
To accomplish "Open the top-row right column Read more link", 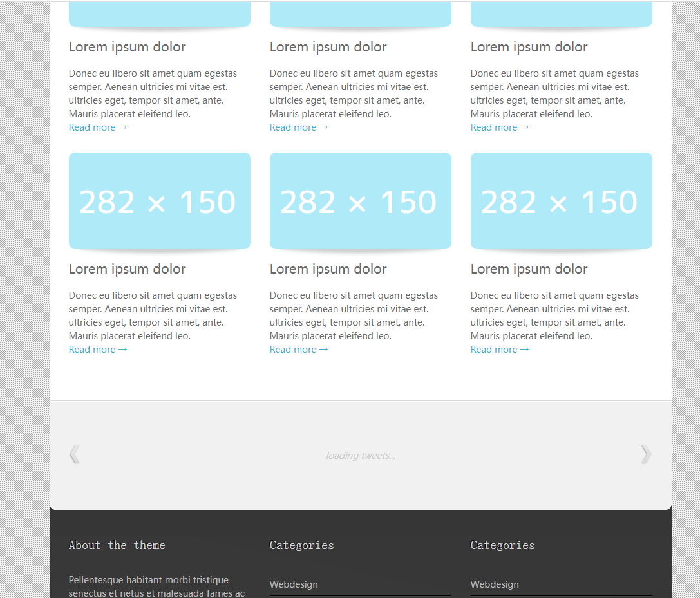I will point(500,127).
